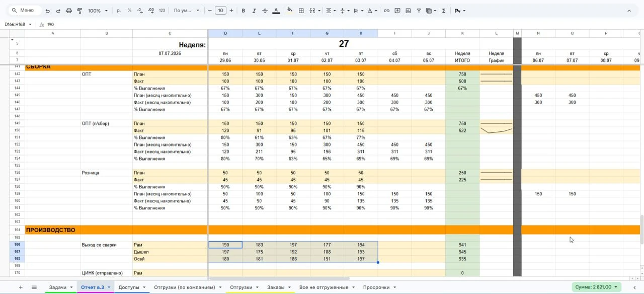644x294 pixels.
Task: Select the ОПТ (п/сбор) label cell
Action: [106, 123]
